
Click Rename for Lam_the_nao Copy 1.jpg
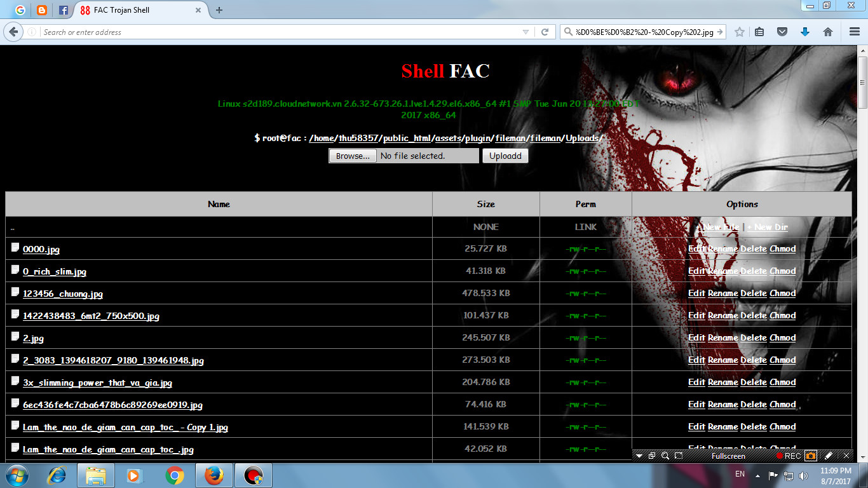click(723, 426)
